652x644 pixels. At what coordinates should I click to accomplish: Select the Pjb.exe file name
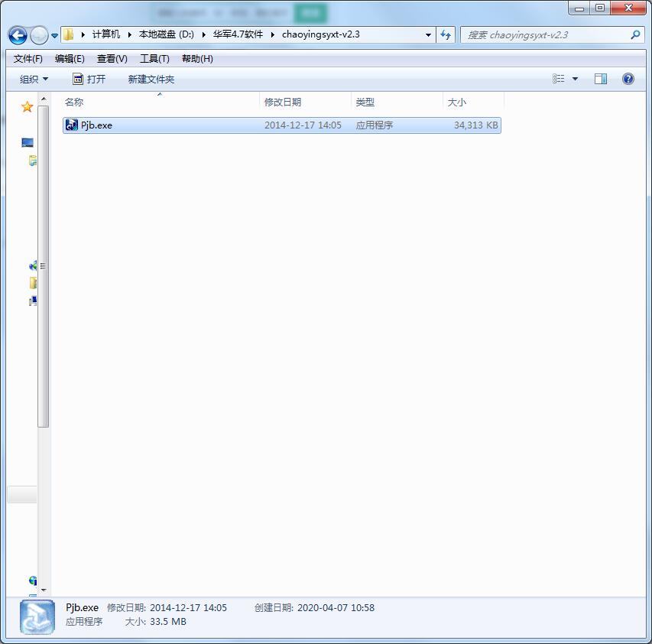[96, 125]
